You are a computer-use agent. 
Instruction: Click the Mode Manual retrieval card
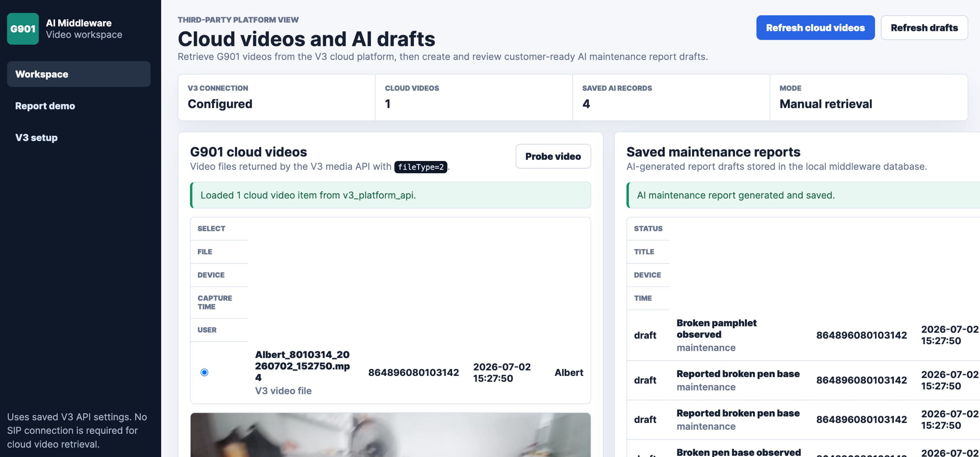click(x=869, y=98)
